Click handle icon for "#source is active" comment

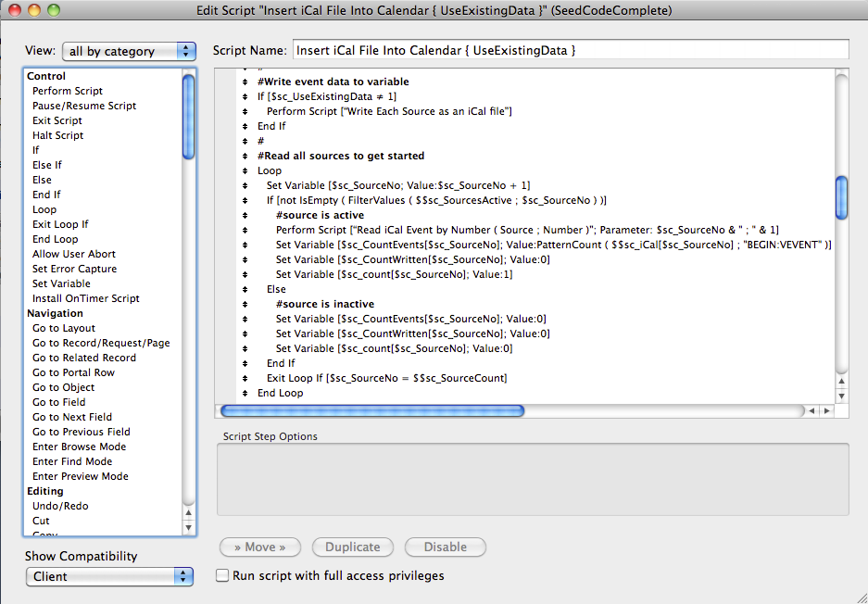click(245, 215)
